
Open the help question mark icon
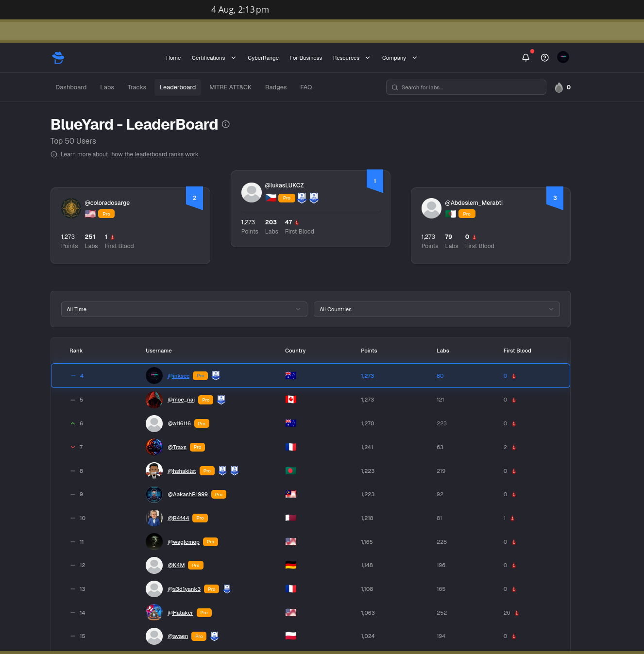[545, 58]
